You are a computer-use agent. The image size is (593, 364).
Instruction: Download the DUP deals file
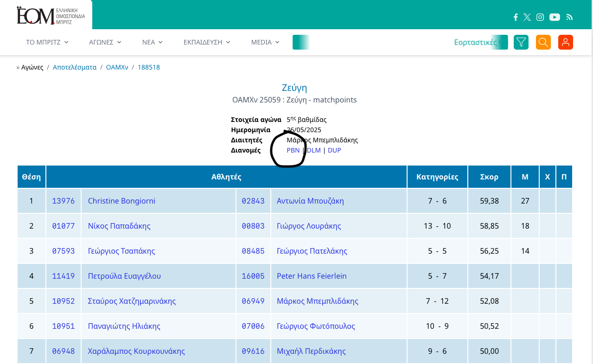click(334, 150)
